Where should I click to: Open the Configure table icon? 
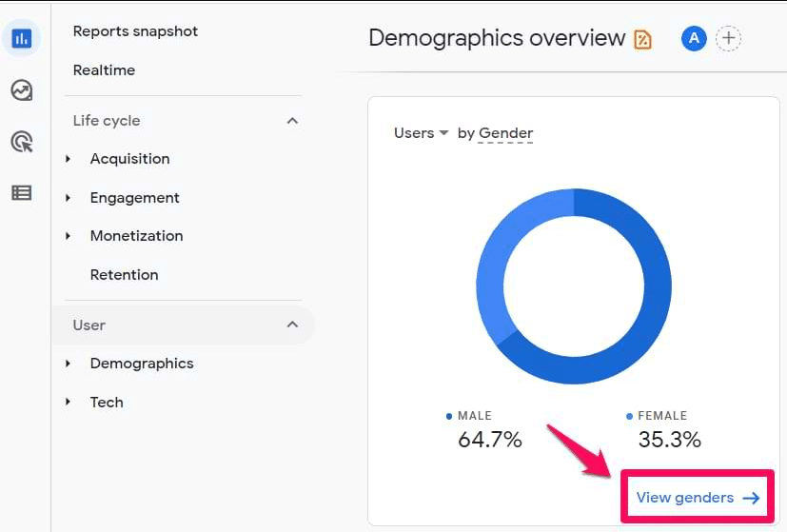pos(22,193)
